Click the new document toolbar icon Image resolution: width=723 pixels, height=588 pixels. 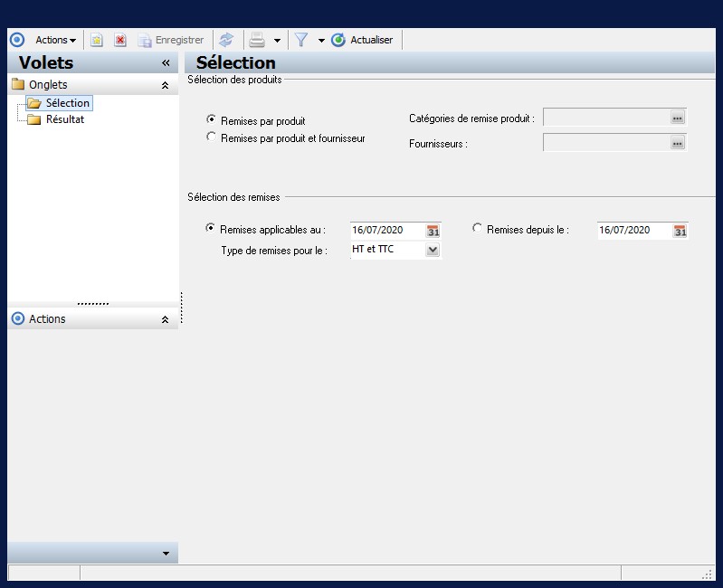[x=96, y=40]
